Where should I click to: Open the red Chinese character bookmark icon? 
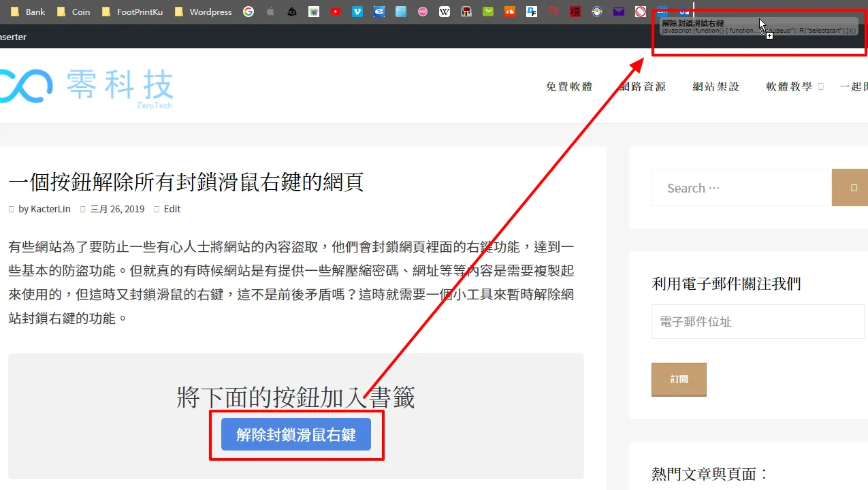click(x=575, y=12)
